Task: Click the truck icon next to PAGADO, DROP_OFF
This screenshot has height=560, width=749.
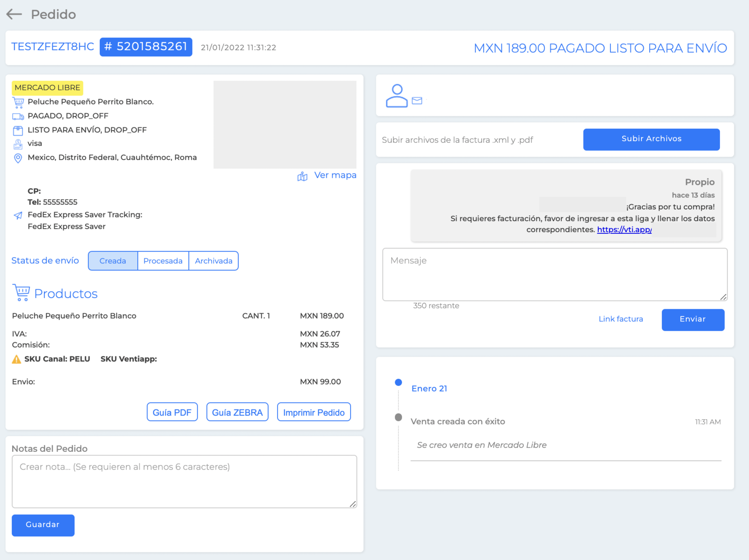Action: [x=18, y=116]
